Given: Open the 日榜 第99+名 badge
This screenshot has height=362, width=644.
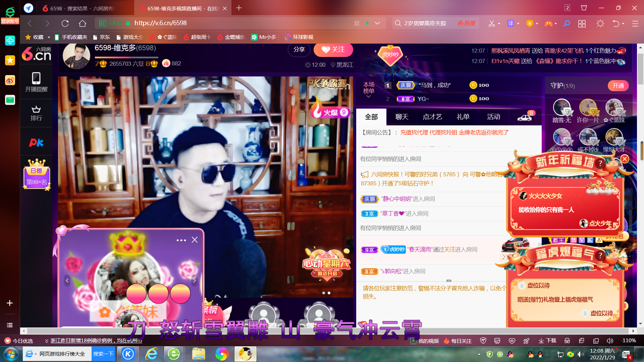Looking at the screenshot, I should (x=37, y=174).
